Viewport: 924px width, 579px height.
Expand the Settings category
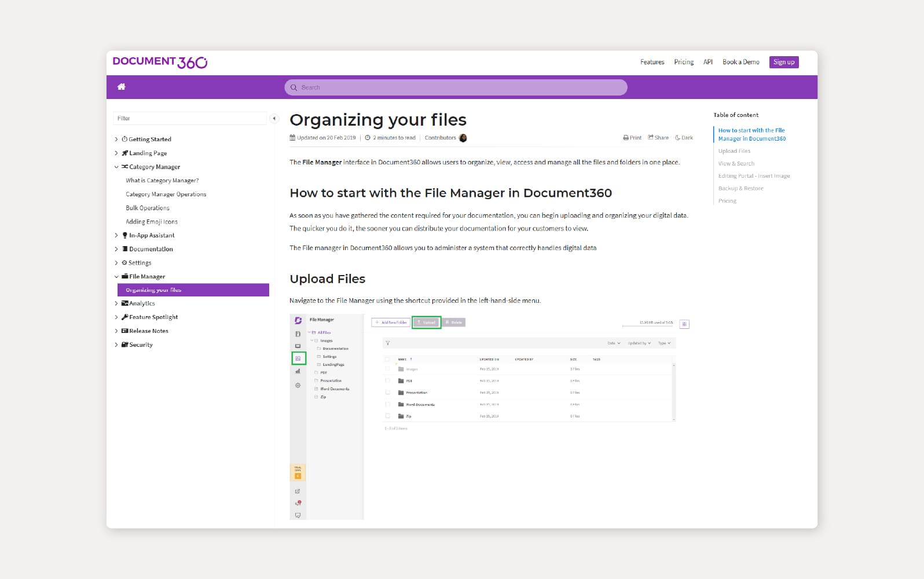tap(116, 263)
